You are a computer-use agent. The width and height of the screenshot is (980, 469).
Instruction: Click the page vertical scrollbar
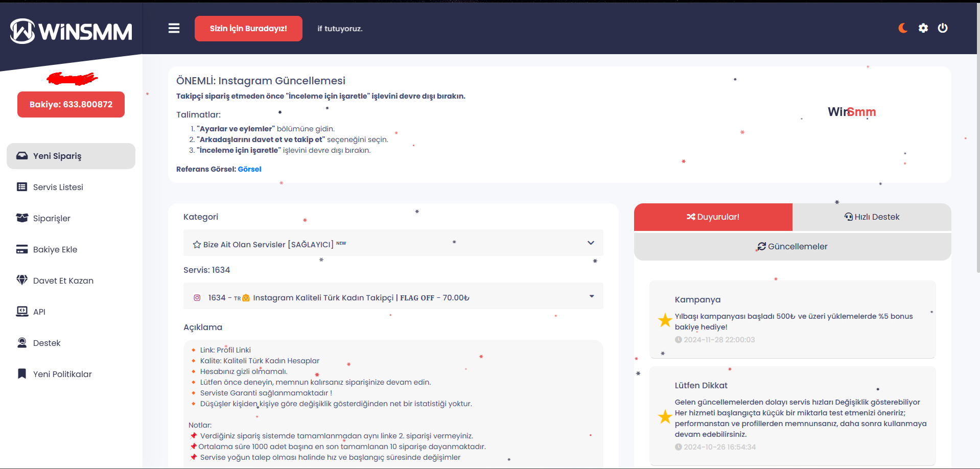pos(978,138)
